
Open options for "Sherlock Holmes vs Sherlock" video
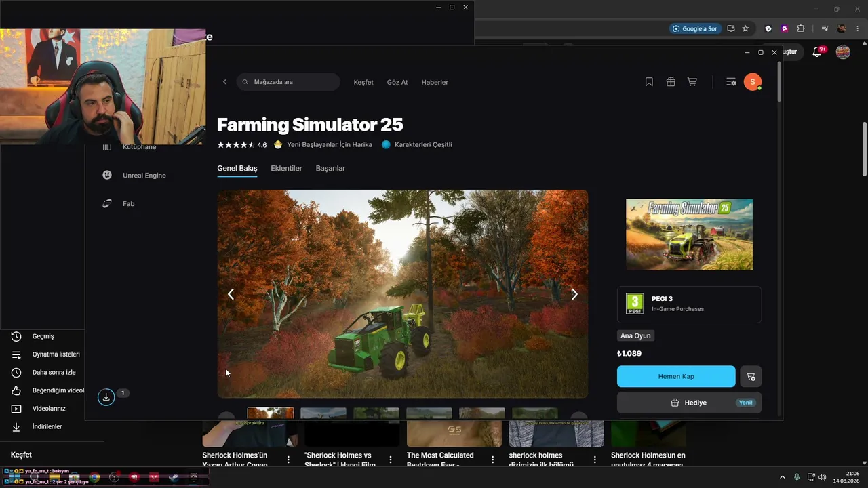tap(391, 460)
